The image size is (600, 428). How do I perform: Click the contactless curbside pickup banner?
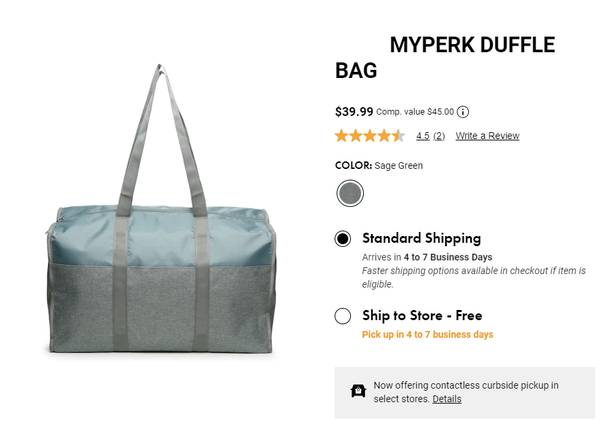click(x=465, y=392)
